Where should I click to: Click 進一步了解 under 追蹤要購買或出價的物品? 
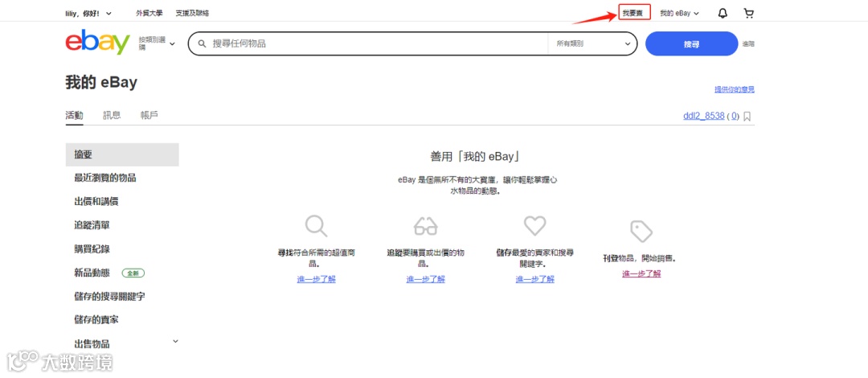pos(425,279)
